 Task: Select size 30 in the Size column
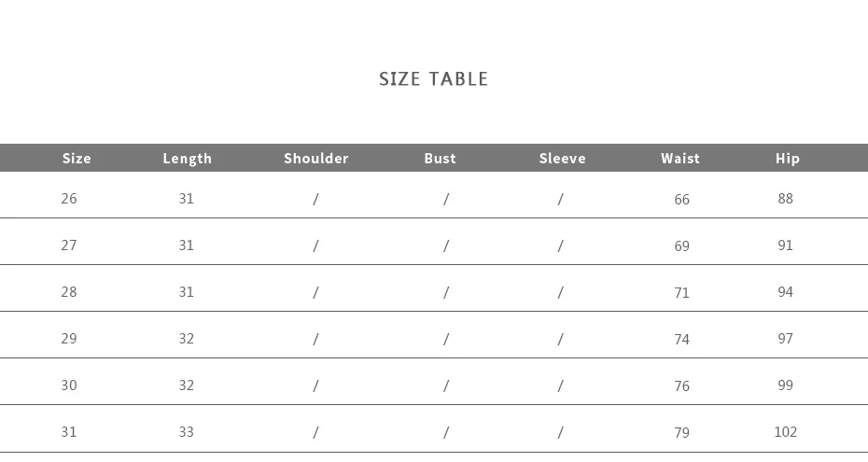point(69,385)
